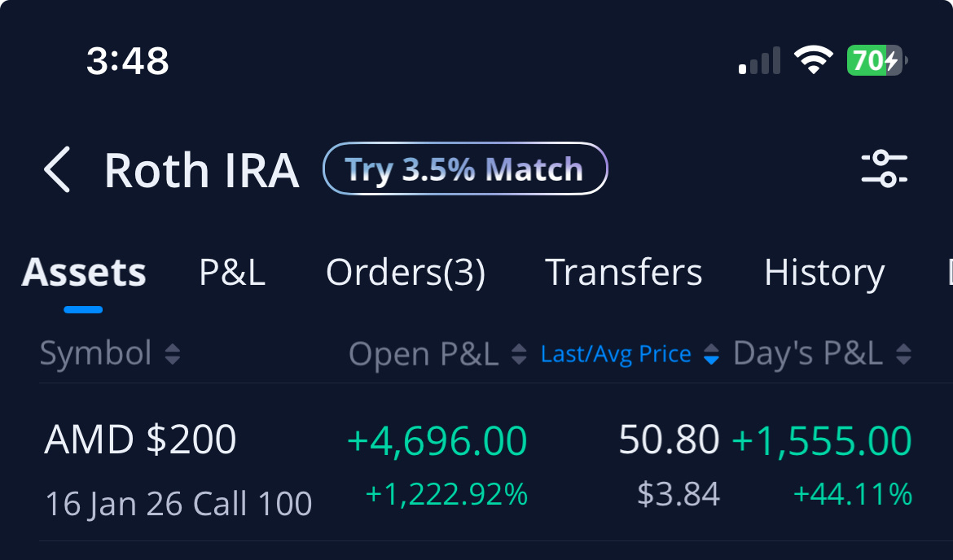Sort by Symbol column arrows
Image resolution: width=953 pixels, height=560 pixels.
click(x=173, y=354)
